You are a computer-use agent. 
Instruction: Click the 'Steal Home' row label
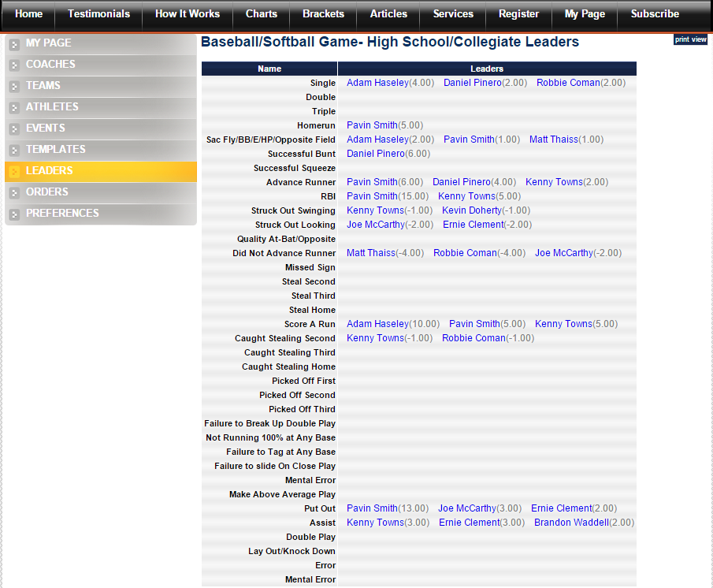pyautogui.click(x=313, y=310)
